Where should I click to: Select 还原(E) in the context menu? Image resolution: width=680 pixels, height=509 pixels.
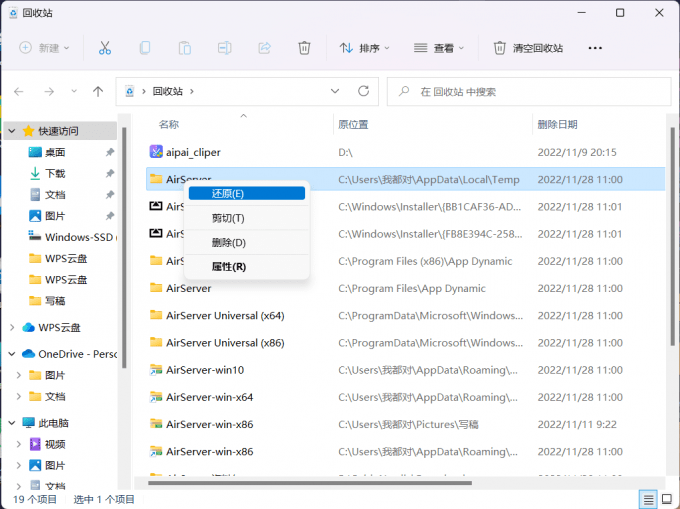pos(247,193)
